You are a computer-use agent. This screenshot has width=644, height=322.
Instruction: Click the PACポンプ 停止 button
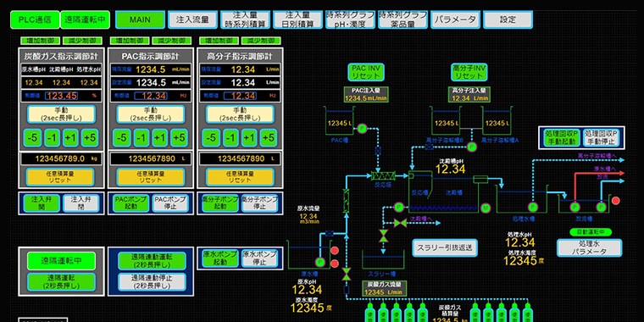click(x=170, y=203)
